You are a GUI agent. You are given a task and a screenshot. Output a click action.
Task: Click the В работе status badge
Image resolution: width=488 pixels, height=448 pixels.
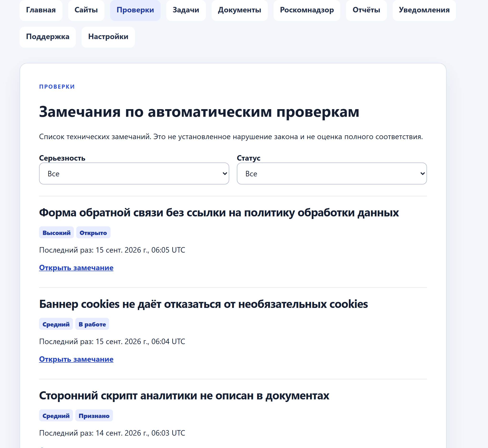(x=92, y=324)
